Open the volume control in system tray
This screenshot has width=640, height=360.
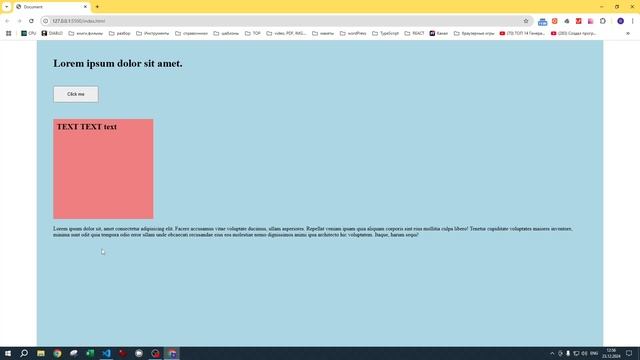tap(584, 353)
